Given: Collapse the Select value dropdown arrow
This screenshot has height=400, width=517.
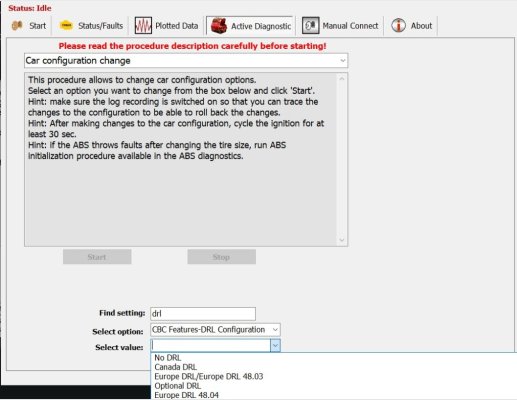Looking at the screenshot, I should 275,346.
